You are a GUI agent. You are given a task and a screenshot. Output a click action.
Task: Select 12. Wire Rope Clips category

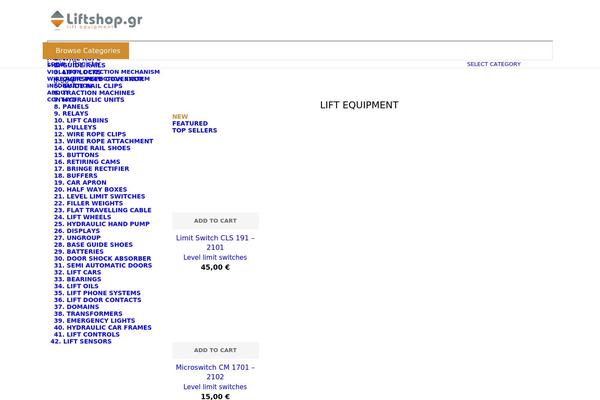point(90,134)
